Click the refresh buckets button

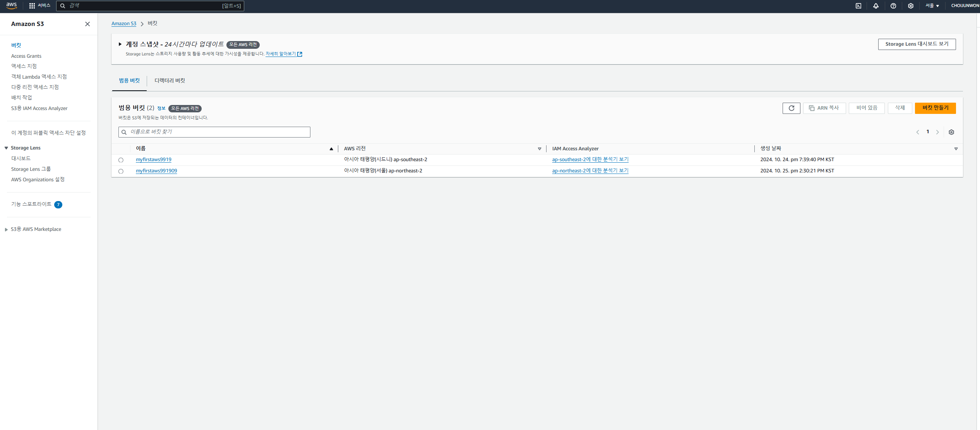tap(792, 108)
